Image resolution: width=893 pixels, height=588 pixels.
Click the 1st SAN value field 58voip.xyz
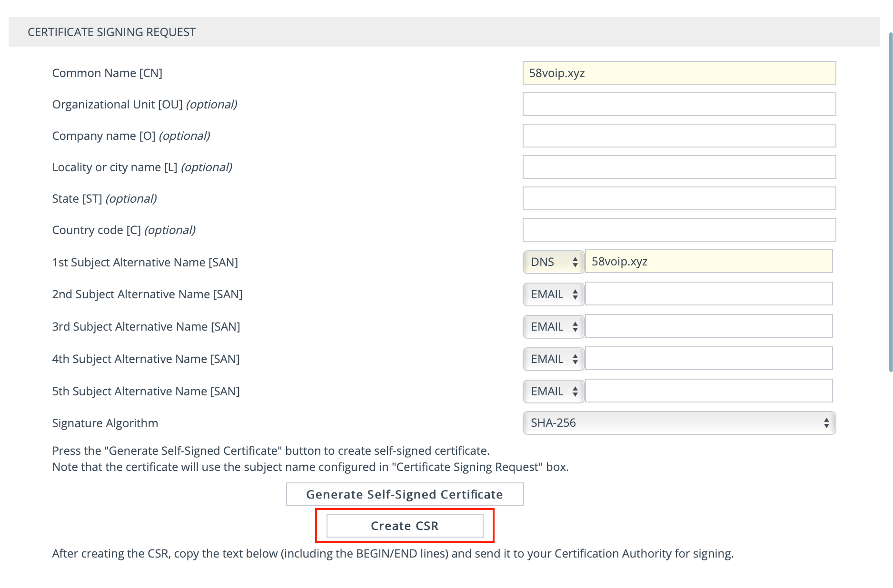click(x=709, y=261)
